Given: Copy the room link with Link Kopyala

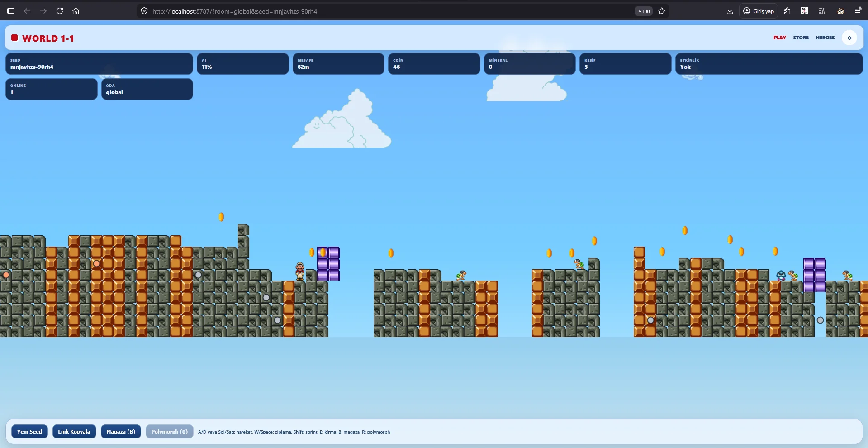Looking at the screenshot, I should (x=74, y=432).
